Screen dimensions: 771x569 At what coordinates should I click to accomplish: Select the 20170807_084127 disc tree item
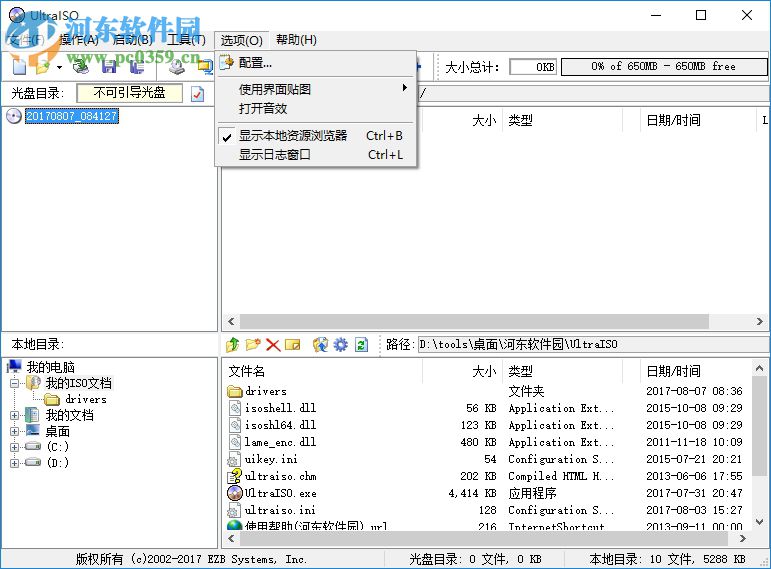coord(71,116)
